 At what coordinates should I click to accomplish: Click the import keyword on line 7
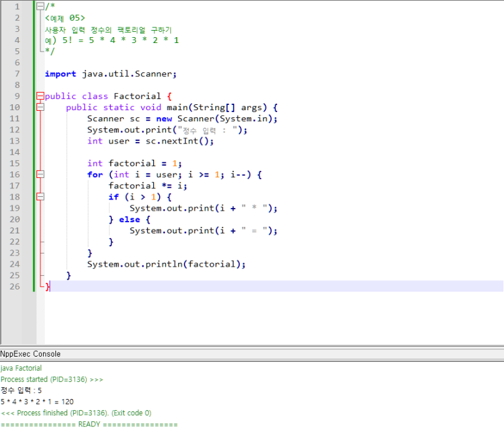pyautogui.click(x=61, y=74)
